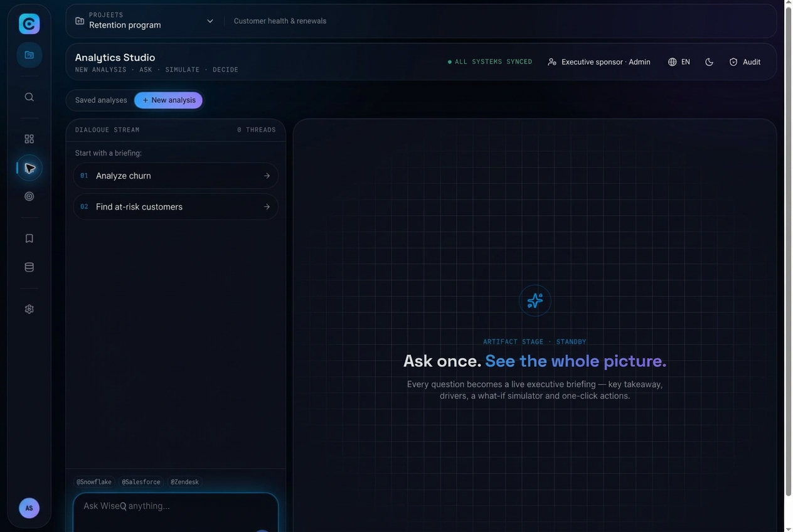Click the Analytics Studio heading
Image resolution: width=793 pixels, height=532 pixels.
pyautogui.click(x=115, y=57)
